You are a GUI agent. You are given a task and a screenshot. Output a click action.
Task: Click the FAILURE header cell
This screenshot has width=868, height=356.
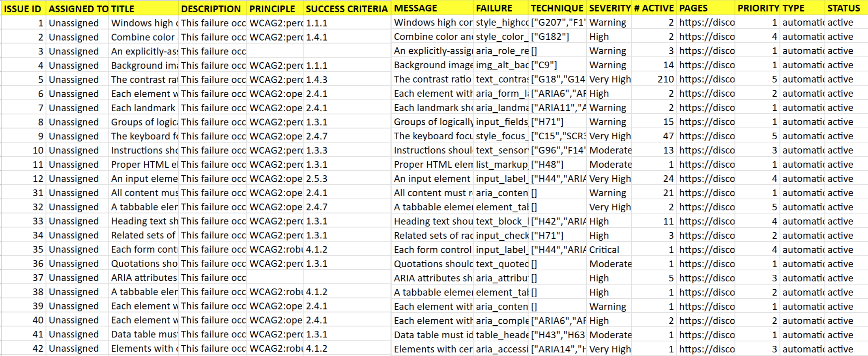click(x=501, y=8)
